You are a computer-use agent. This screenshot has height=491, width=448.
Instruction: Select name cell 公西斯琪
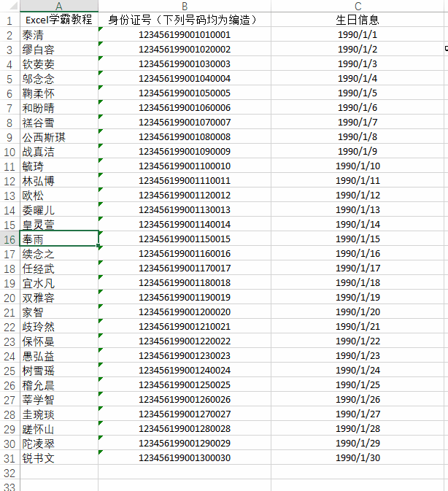pyautogui.click(x=59, y=137)
